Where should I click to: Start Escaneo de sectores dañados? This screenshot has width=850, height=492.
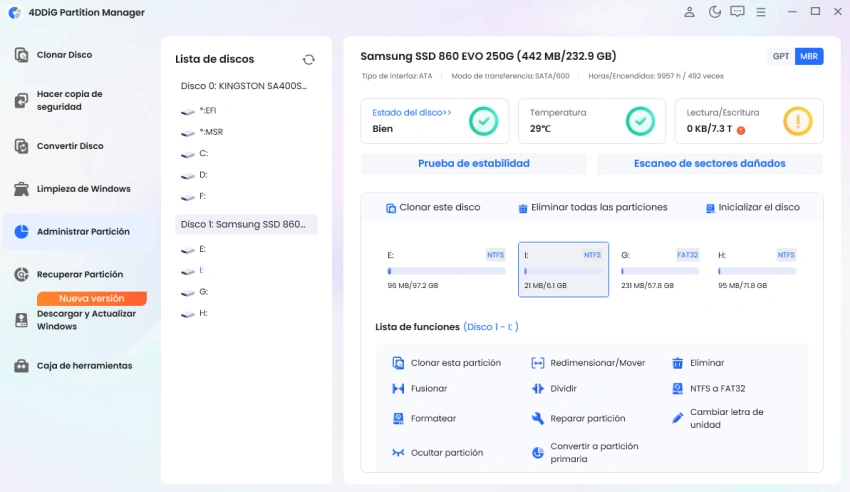coord(710,164)
